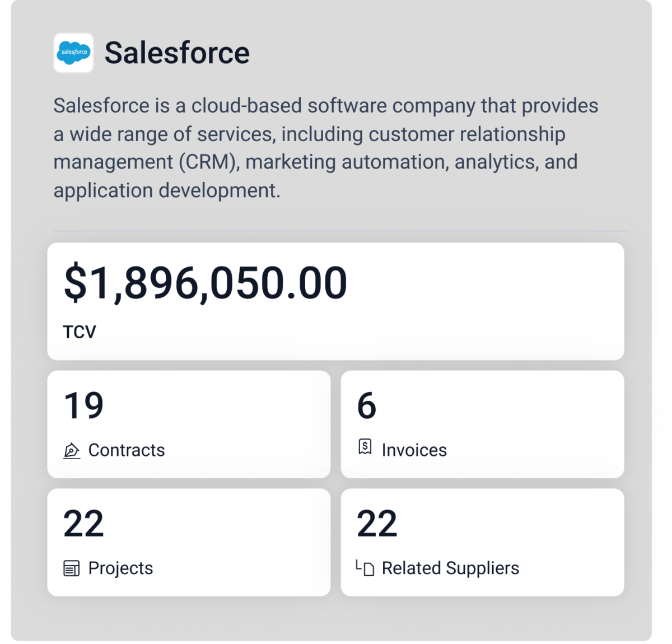Screen dimensions: 672x644
Task: Click the Salesforce description paragraph
Action: click(326, 148)
